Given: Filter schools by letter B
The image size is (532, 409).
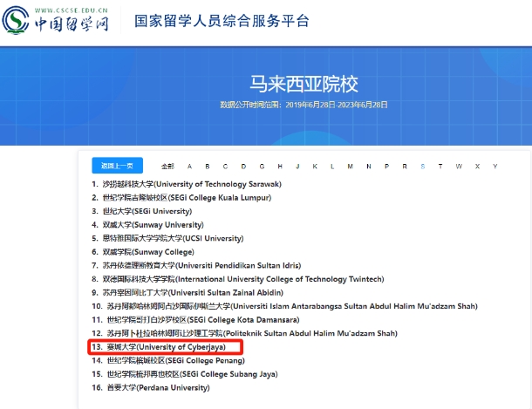Looking at the screenshot, I should (208, 167).
